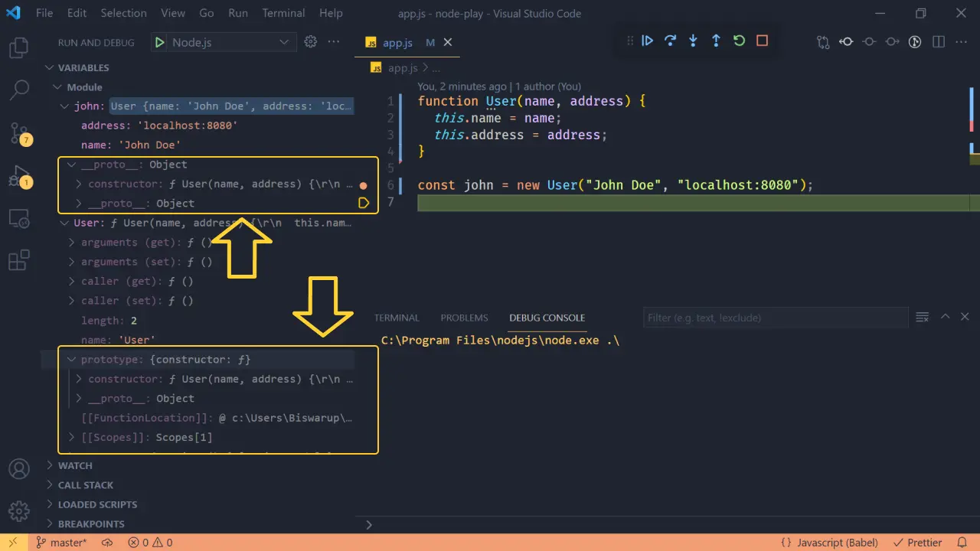Open the Run menu

tap(238, 13)
